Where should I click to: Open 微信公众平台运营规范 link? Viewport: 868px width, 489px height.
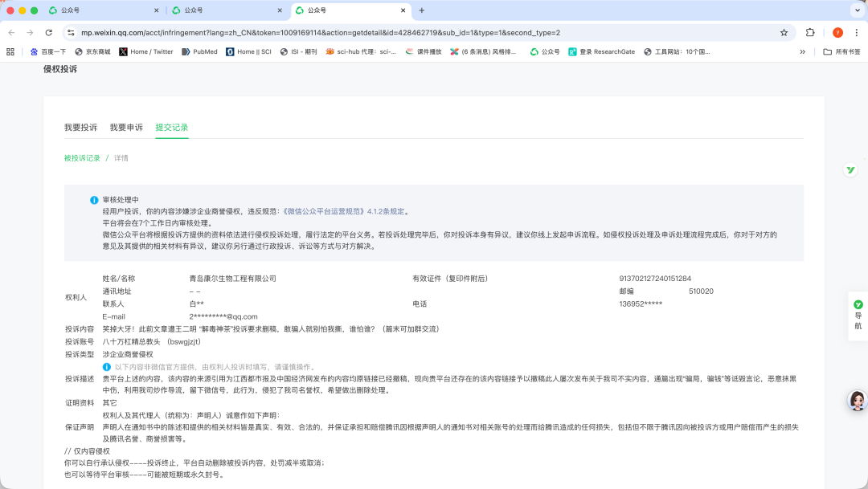[344, 211]
